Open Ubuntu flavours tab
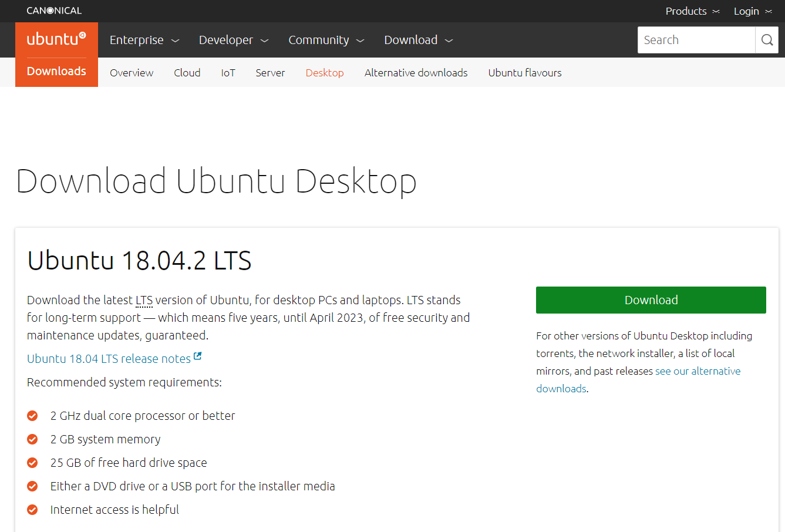The height and width of the screenshot is (532, 785). coord(525,73)
